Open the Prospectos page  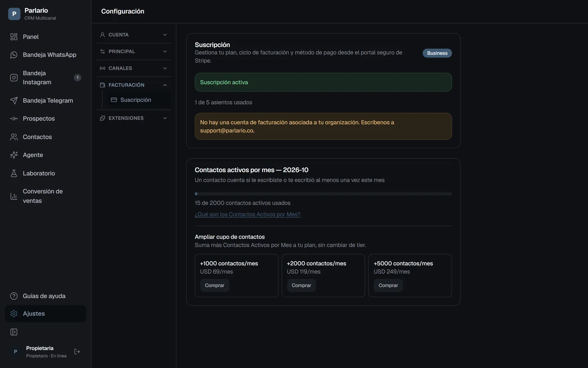coord(46,118)
